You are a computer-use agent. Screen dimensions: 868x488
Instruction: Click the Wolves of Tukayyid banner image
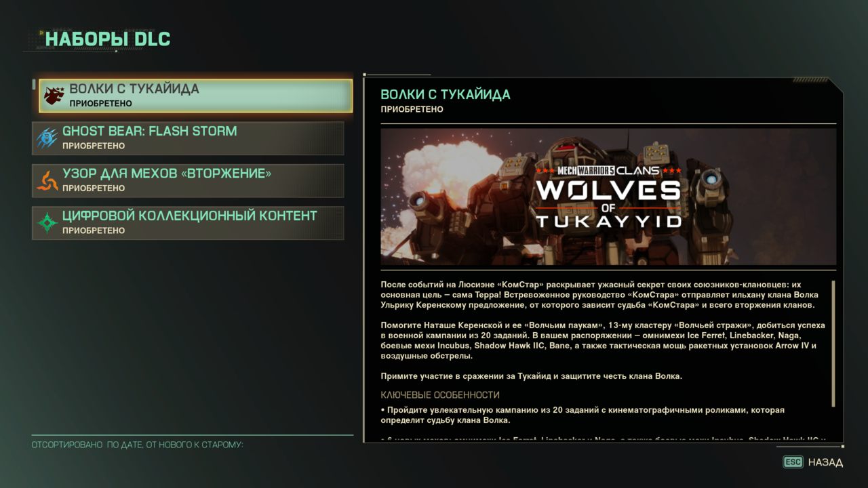point(608,197)
